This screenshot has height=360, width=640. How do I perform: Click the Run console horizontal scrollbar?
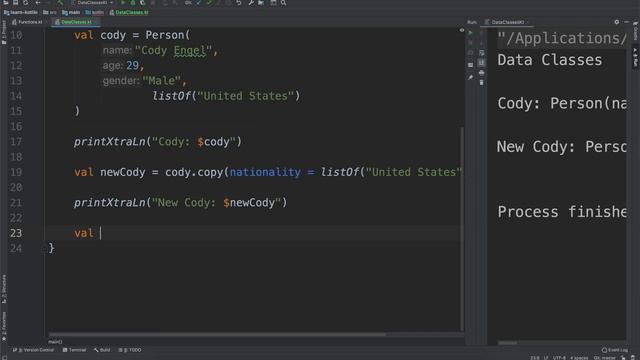(507, 343)
